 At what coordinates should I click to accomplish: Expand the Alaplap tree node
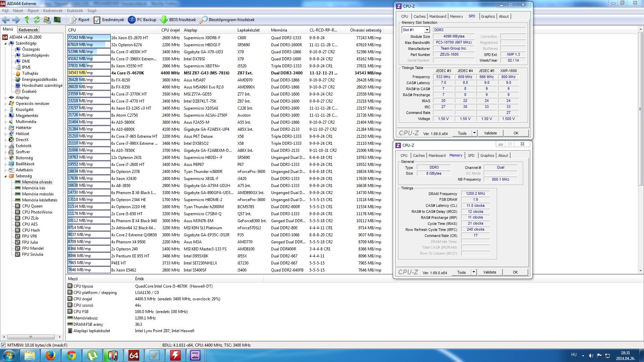pyautogui.click(x=6, y=98)
